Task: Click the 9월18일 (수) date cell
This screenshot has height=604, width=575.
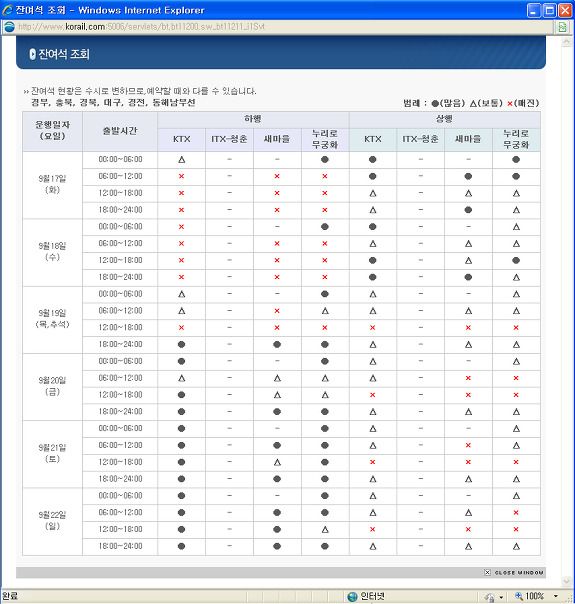Action: click(52, 252)
